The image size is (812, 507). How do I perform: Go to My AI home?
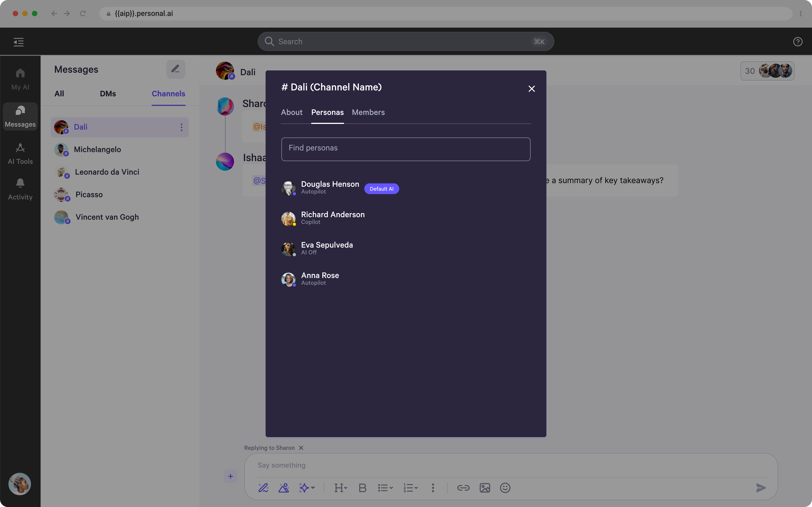20,78
